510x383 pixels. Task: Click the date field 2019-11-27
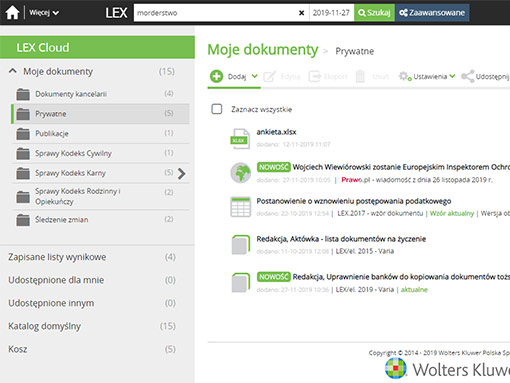331,13
